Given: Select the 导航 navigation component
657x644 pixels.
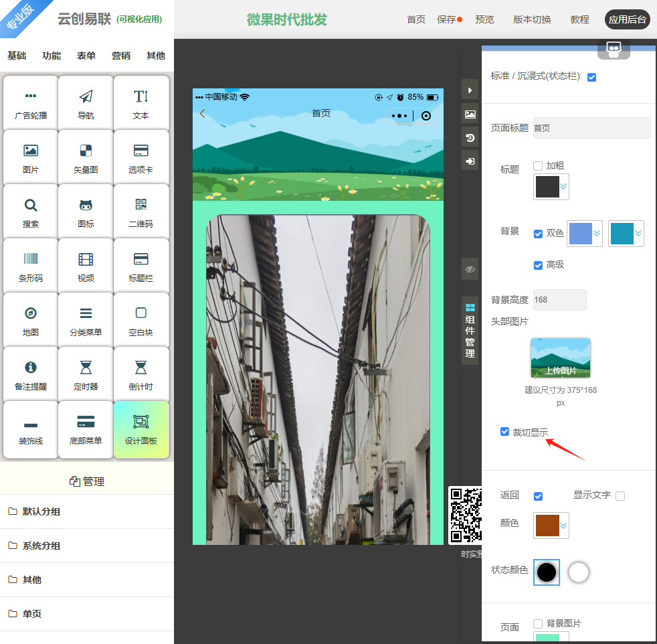Looking at the screenshot, I should click(86, 103).
